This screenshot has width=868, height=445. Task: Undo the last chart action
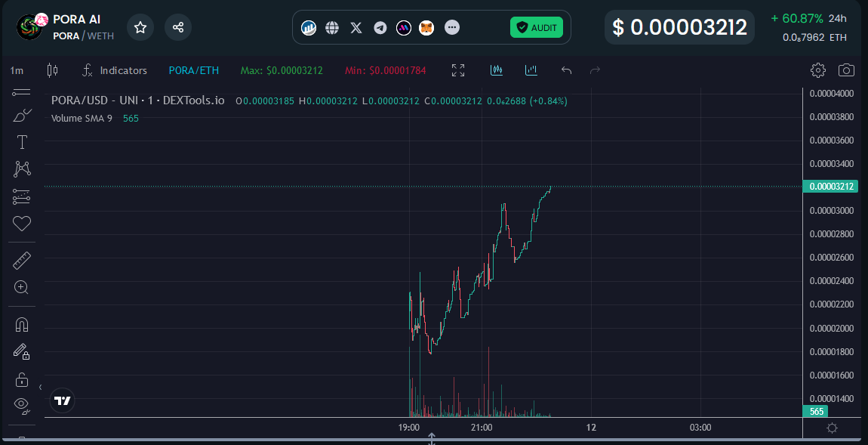click(x=566, y=70)
